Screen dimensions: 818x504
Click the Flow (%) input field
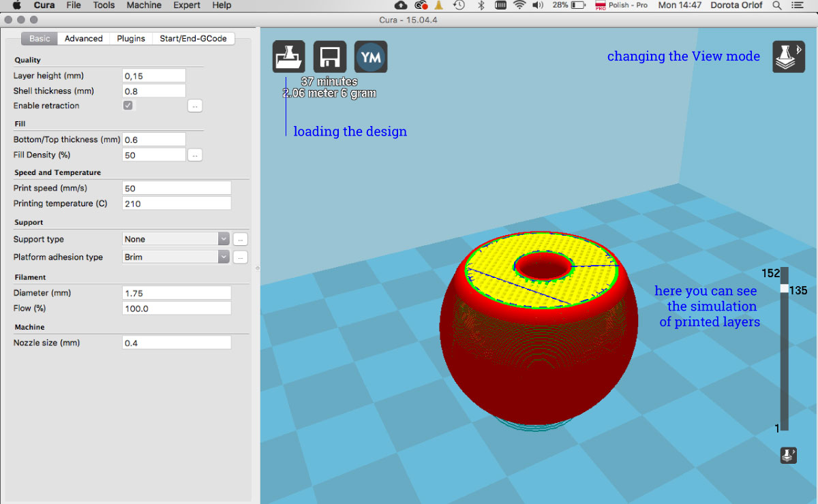tap(177, 309)
